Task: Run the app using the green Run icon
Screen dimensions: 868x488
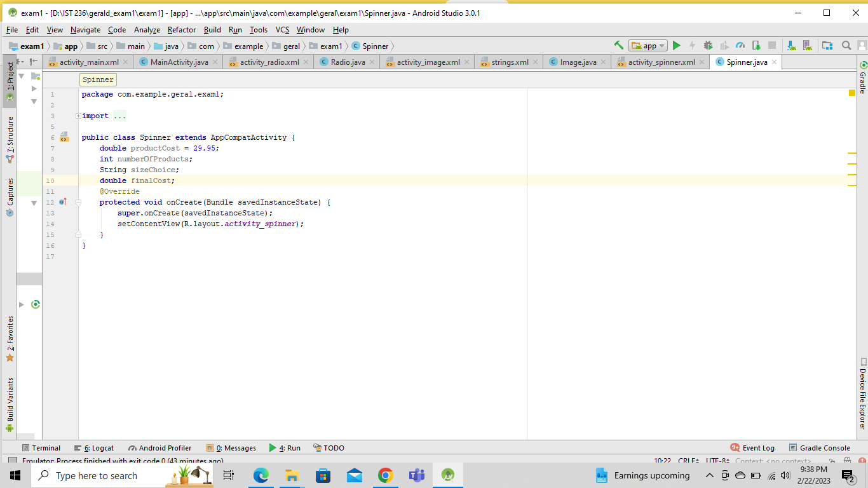Action: coord(676,46)
